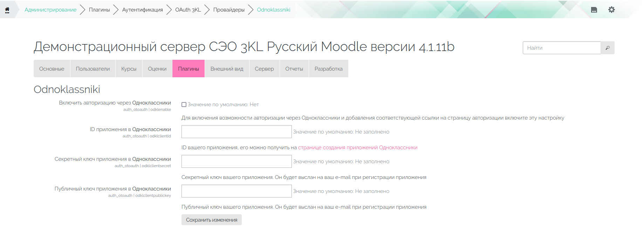The width and height of the screenshot is (644, 229).
Task: Click the dock panel icon near gear
Action: pyautogui.click(x=594, y=10)
